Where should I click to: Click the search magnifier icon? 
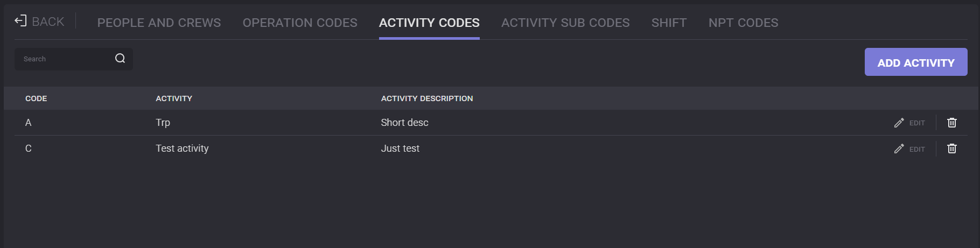click(120, 59)
